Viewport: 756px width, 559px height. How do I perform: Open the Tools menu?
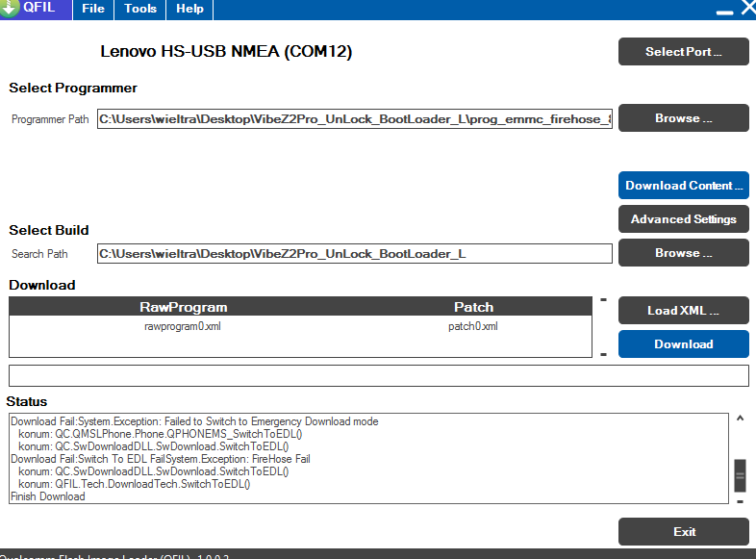coord(140,9)
